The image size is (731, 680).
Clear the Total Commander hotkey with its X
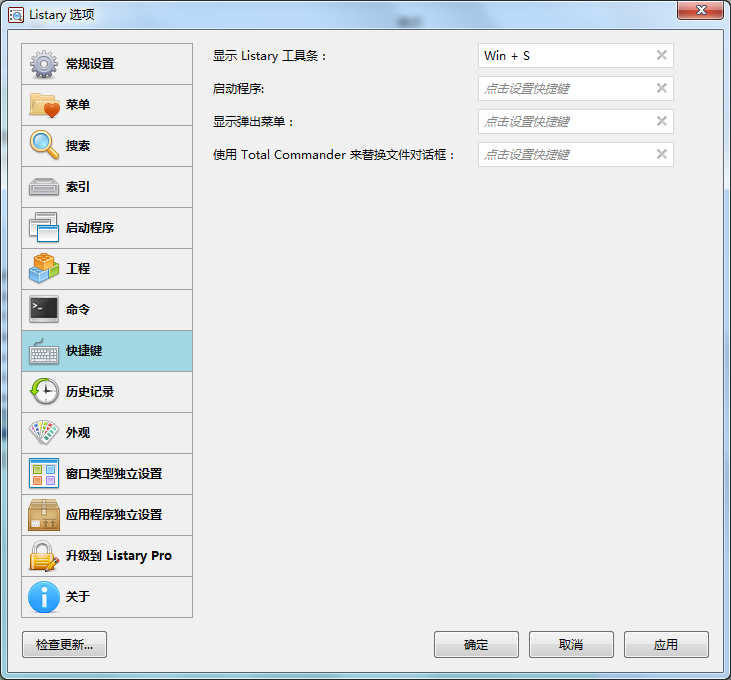(x=662, y=154)
